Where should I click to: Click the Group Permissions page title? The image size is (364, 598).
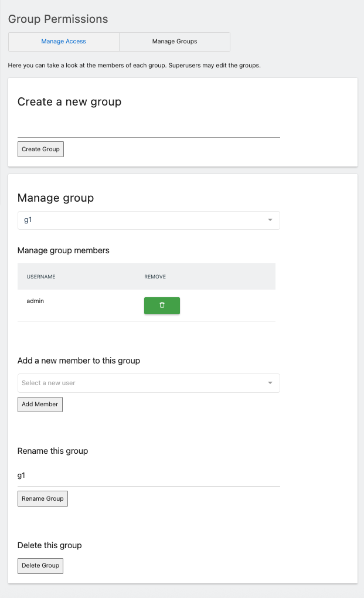coord(58,19)
